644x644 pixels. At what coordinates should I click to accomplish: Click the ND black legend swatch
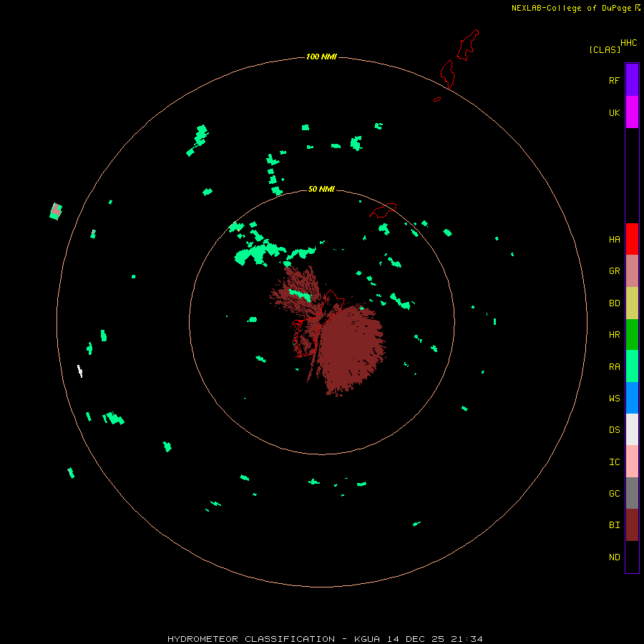(632, 557)
